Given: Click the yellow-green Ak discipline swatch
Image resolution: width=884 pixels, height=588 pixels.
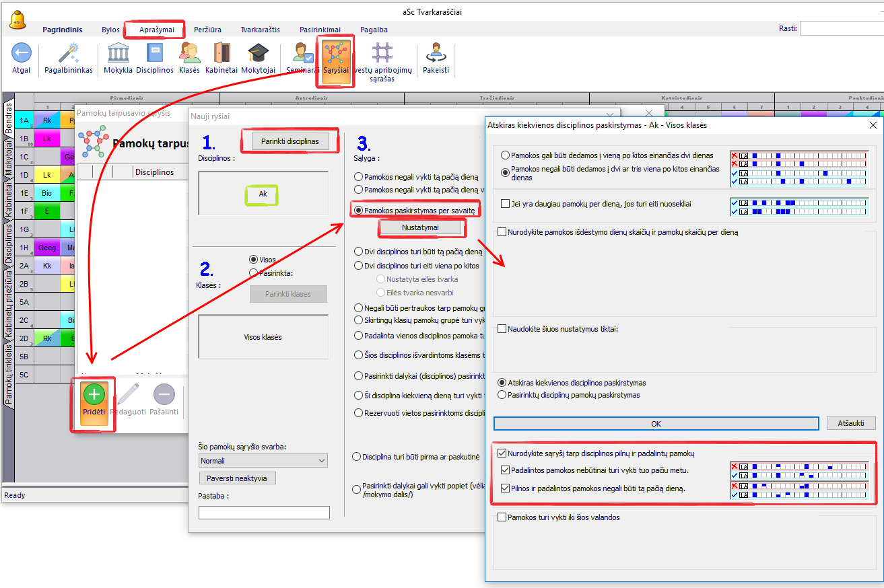Looking at the screenshot, I should pyautogui.click(x=263, y=194).
